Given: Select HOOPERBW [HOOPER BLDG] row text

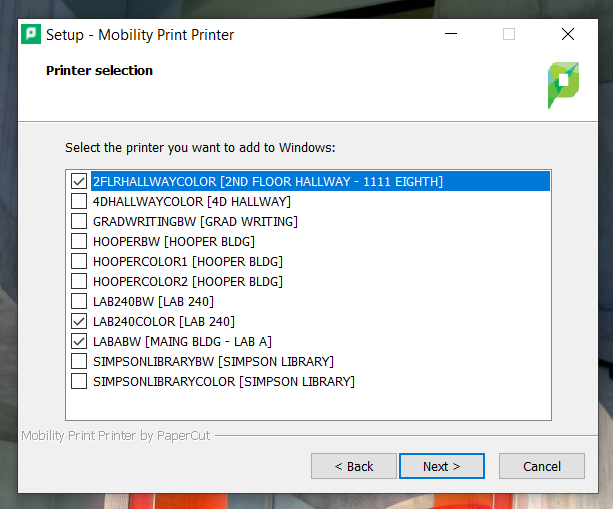Looking at the screenshot, I should tap(174, 242).
